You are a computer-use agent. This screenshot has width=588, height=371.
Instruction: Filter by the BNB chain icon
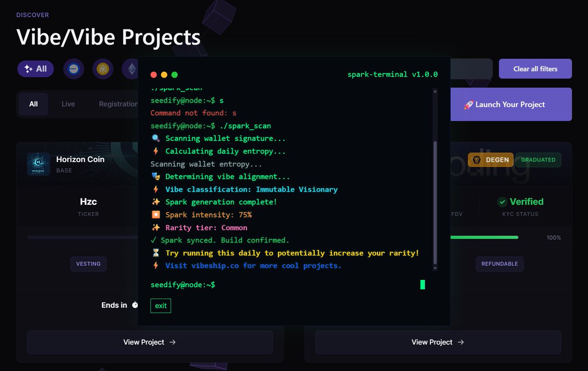click(103, 69)
